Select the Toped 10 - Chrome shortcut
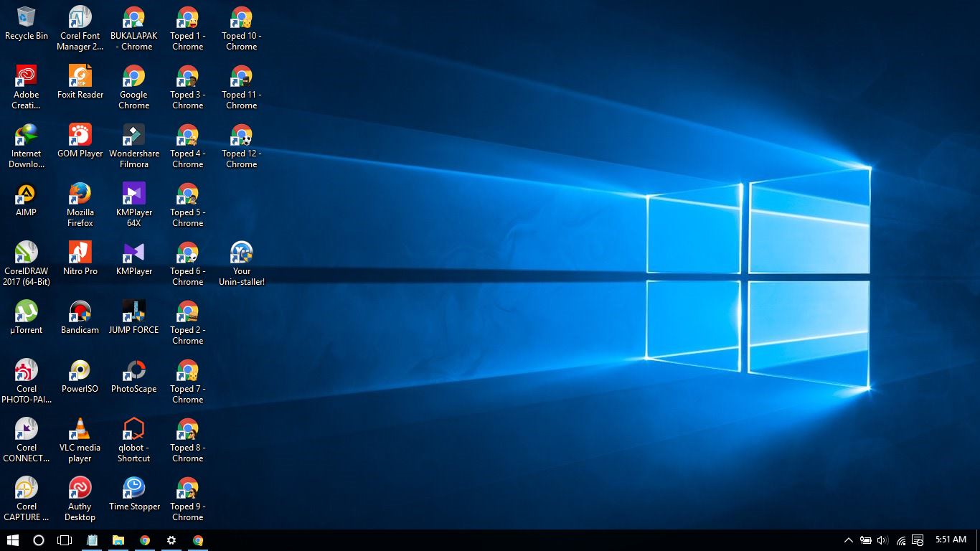Viewport: 980px width, 551px height. pos(241,29)
